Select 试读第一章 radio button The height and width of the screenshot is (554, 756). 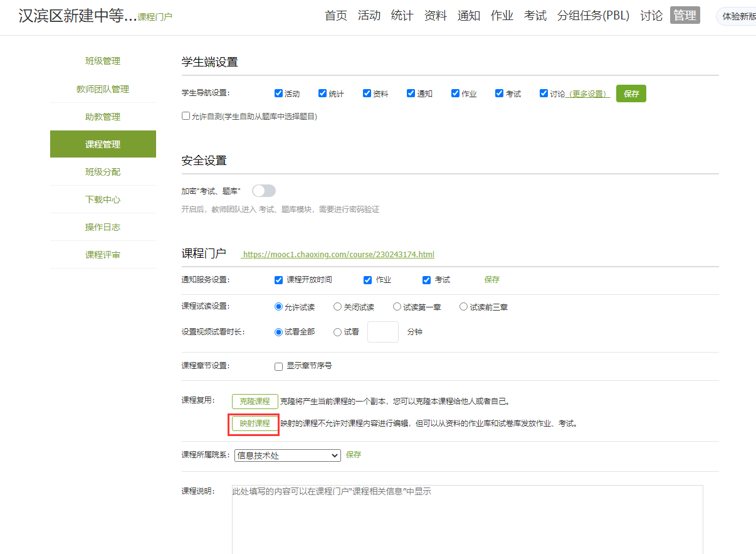pos(397,307)
